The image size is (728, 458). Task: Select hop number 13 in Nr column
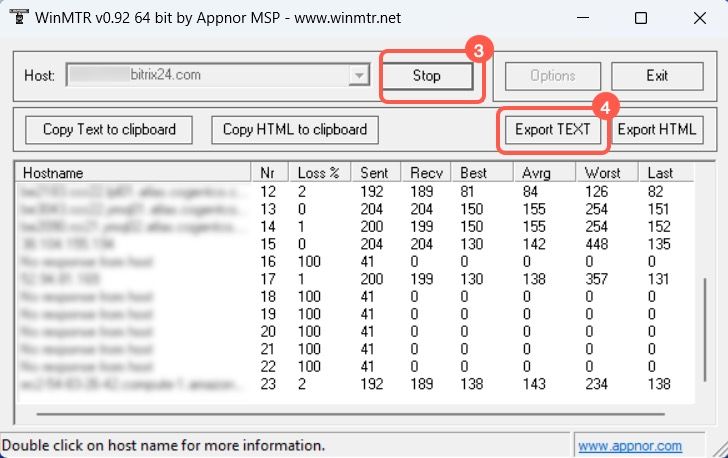coord(268,209)
